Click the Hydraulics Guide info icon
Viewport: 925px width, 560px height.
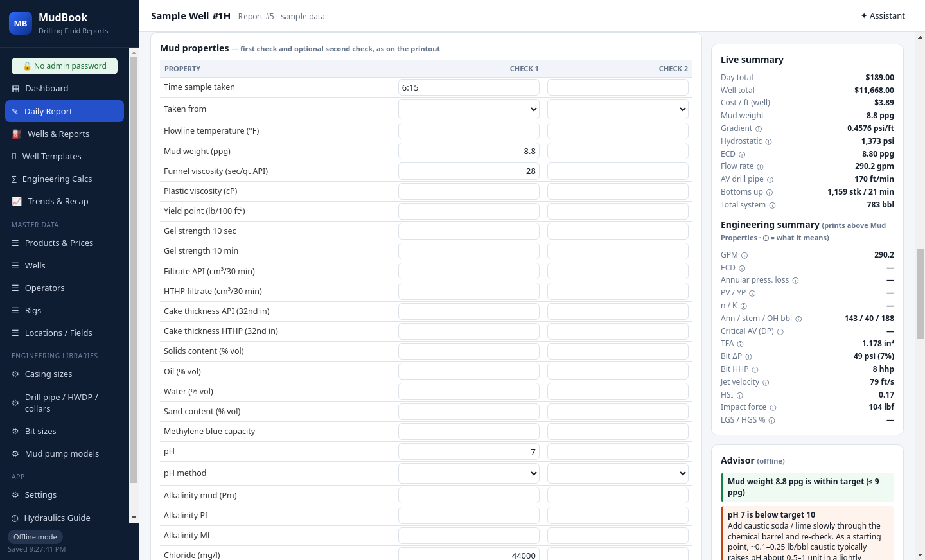coord(15,518)
